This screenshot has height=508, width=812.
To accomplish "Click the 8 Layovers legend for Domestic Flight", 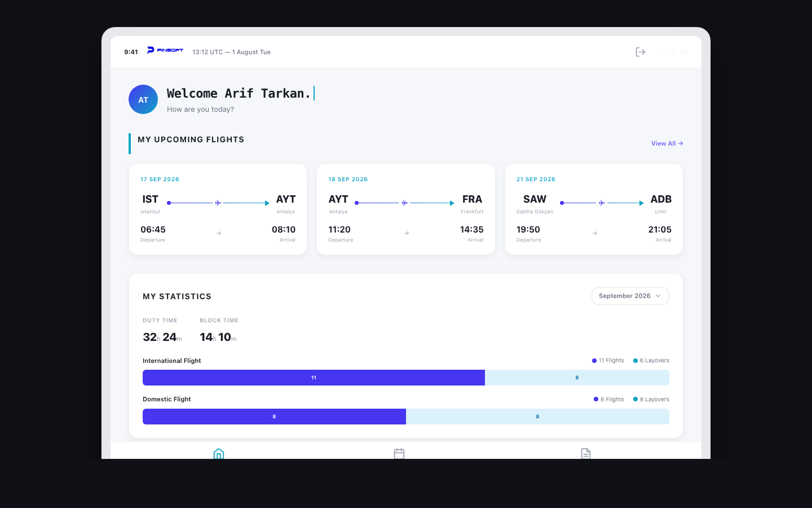I will 651,400.
